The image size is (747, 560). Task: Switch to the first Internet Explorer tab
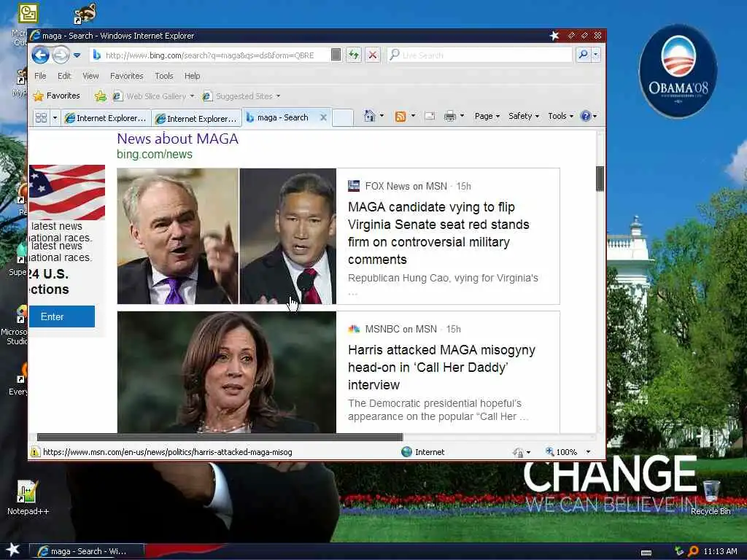coord(106,118)
